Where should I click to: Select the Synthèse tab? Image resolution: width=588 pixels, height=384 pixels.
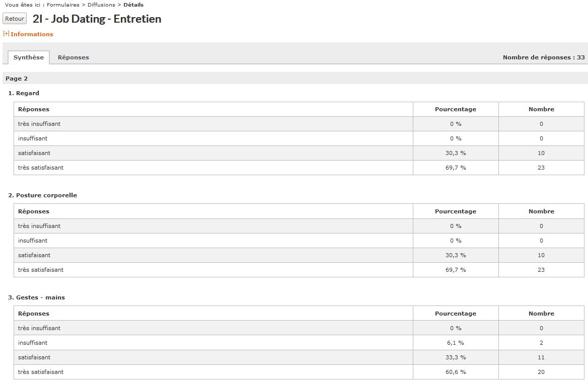pyautogui.click(x=29, y=57)
